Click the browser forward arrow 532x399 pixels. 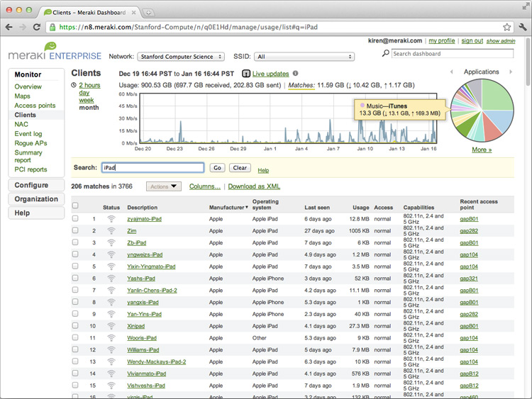pyautogui.click(x=23, y=27)
